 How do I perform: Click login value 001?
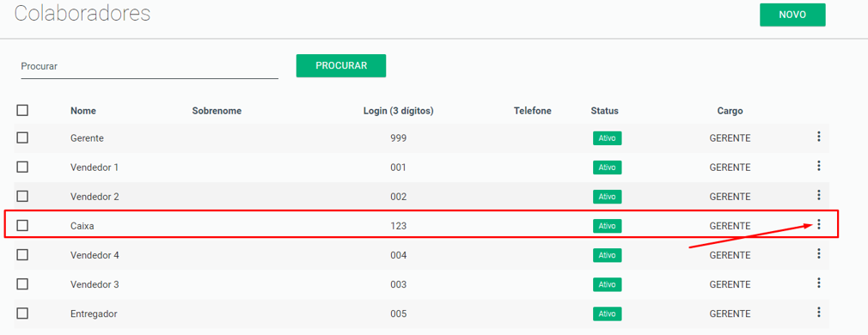tap(399, 167)
